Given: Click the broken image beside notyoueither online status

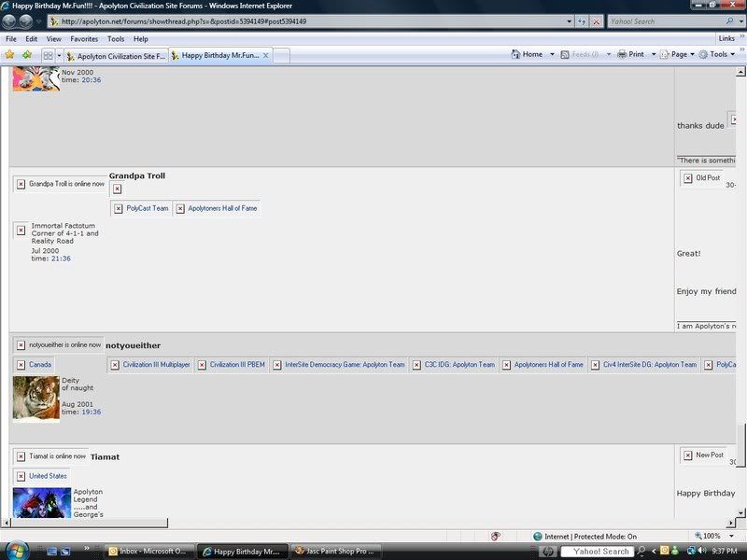Looking at the screenshot, I should click(21, 344).
